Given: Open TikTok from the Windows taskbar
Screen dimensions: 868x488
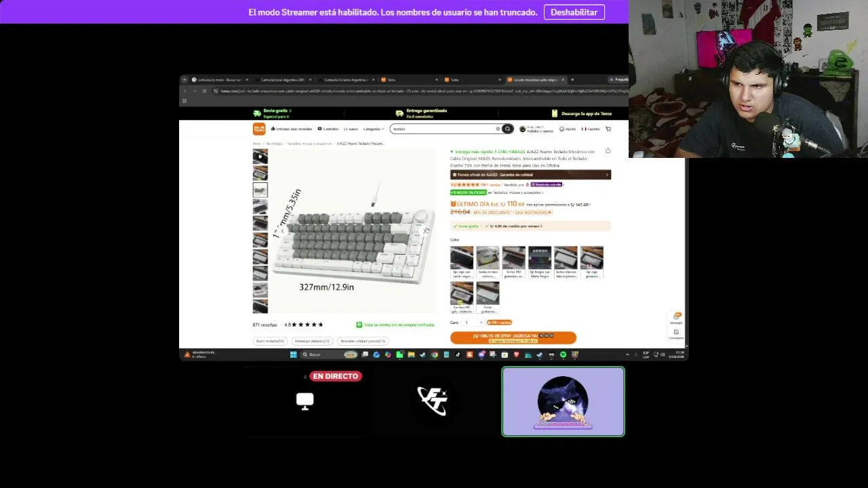Looking at the screenshot, I should (458, 354).
